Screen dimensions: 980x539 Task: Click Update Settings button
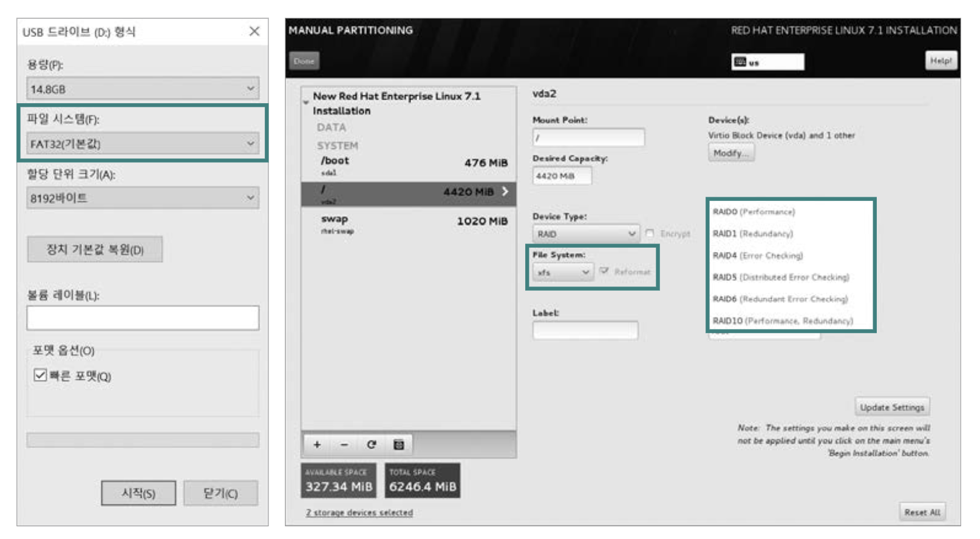coord(892,407)
